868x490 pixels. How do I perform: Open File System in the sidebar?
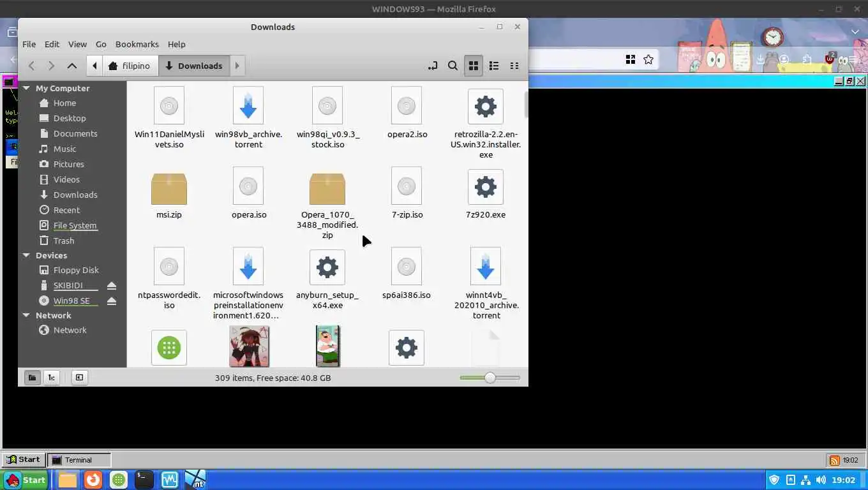(75, 225)
